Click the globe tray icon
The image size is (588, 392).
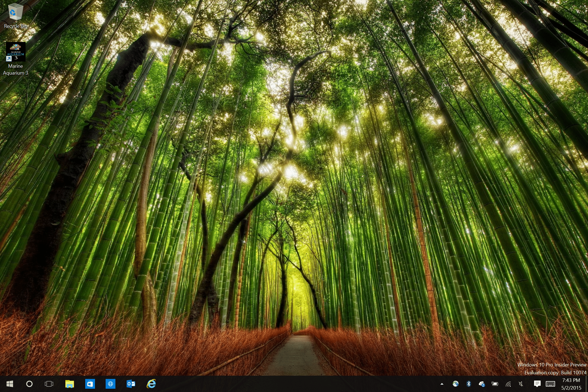[455, 384]
